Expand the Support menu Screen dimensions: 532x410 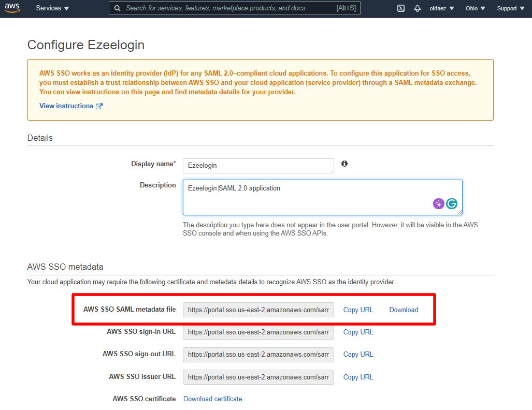tap(510, 8)
